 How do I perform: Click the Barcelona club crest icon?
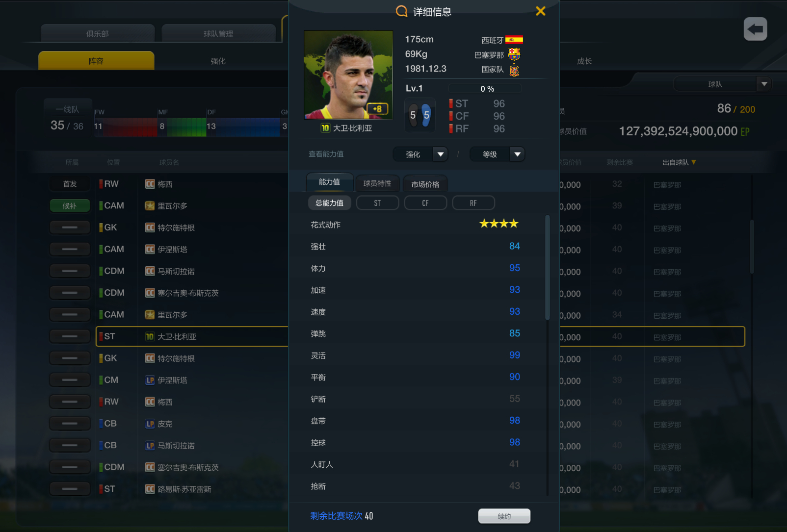pyautogui.click(x=514, y=54)
